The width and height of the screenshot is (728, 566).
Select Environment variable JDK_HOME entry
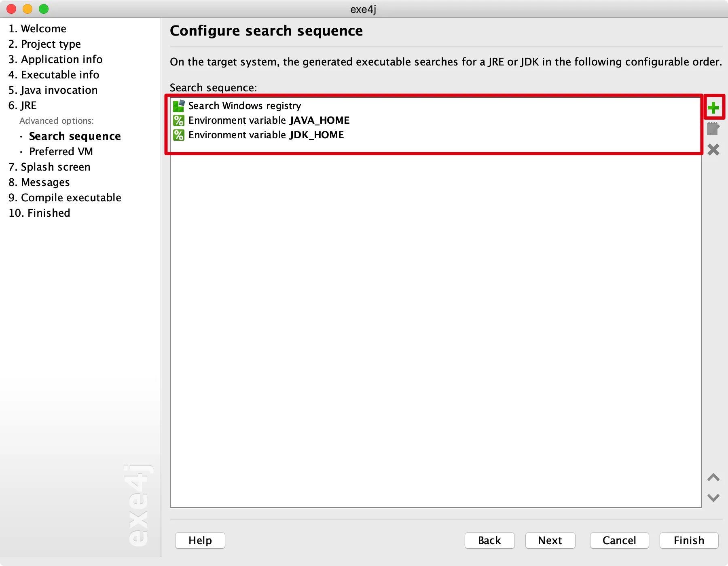point(436,135)
